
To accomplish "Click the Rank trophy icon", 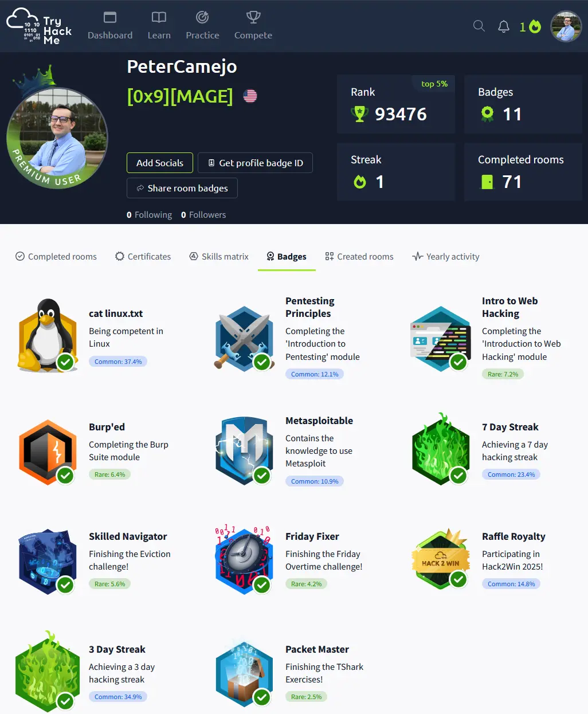I will pos(359,113).
